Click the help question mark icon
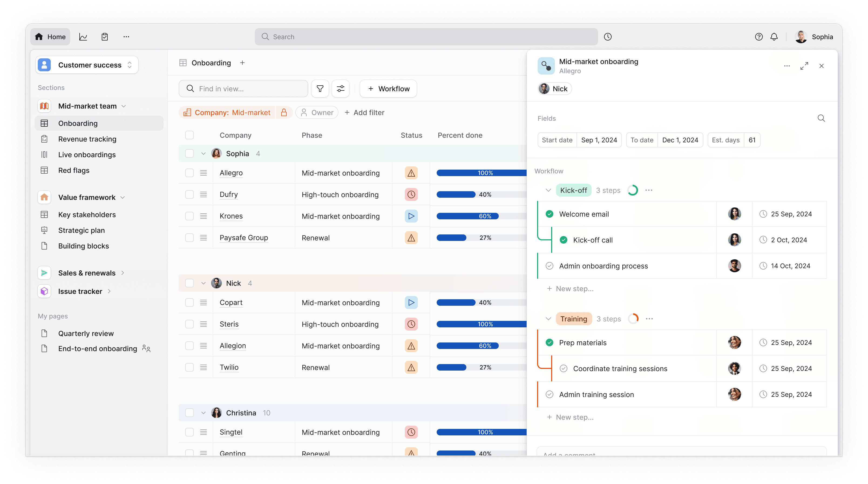Screen dimensions: 868x484 tap(758, 37)
